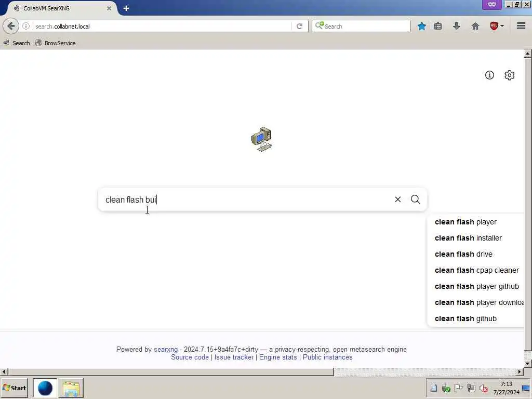Clear the search query with the X icon

tap(397, 199)
